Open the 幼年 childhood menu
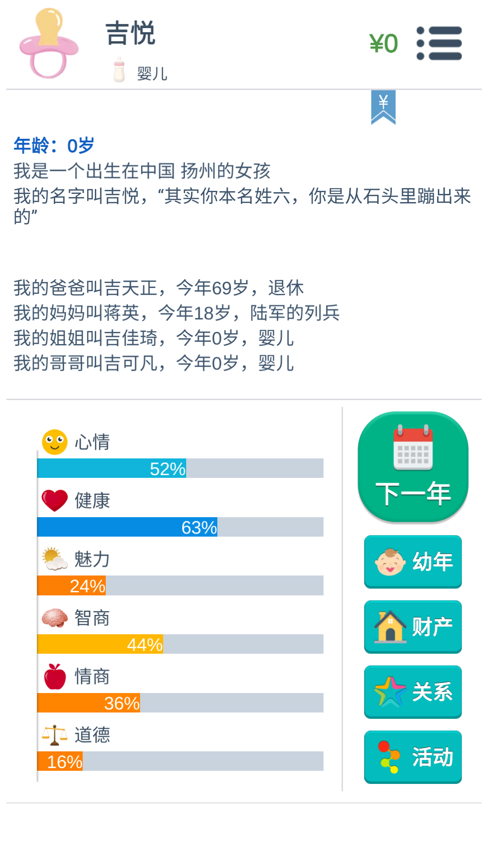The width and height of the screenshot is (488, 868). pyautogui.click(x=413, y=562)
